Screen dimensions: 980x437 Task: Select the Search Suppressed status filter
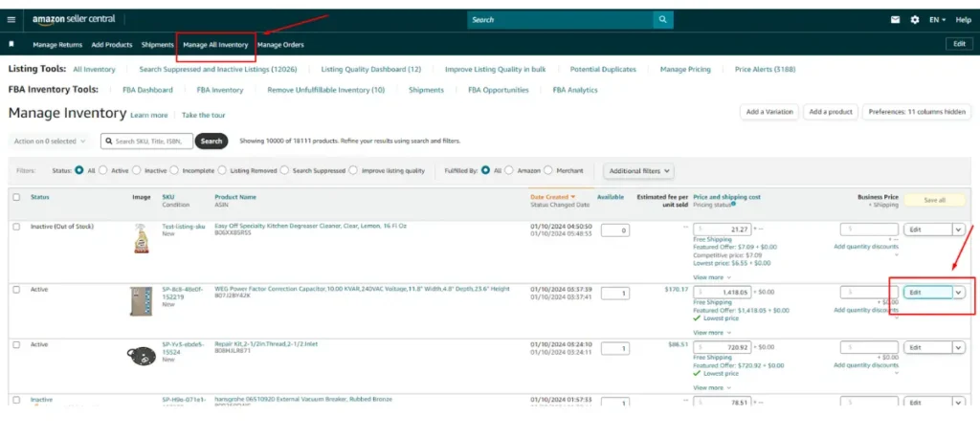point(284,170)
